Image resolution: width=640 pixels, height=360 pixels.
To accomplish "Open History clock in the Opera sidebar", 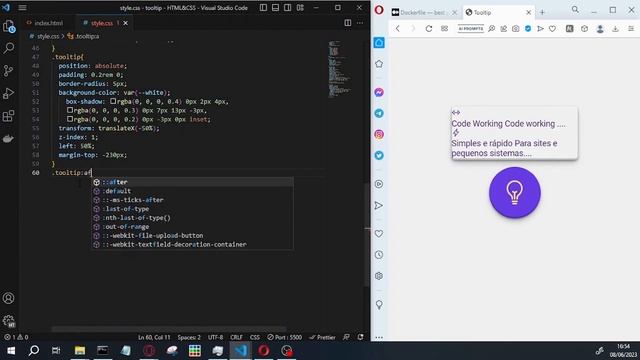I will pos(379,255).
